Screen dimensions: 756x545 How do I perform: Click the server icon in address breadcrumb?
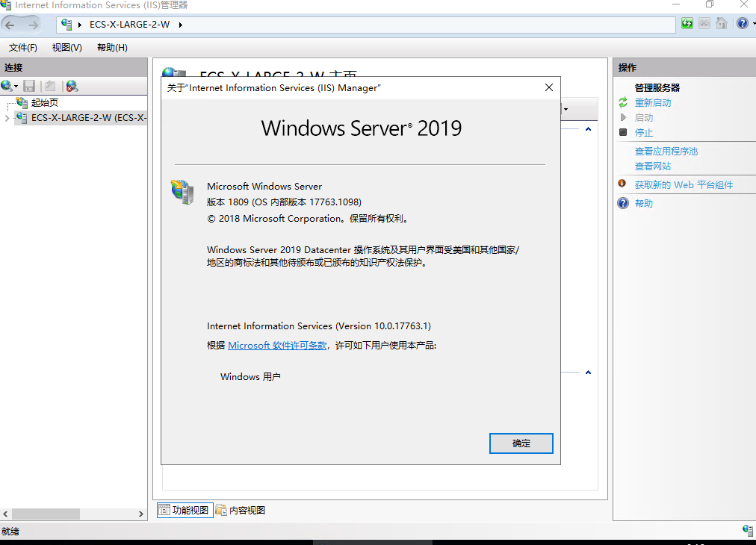click(66, 25)
